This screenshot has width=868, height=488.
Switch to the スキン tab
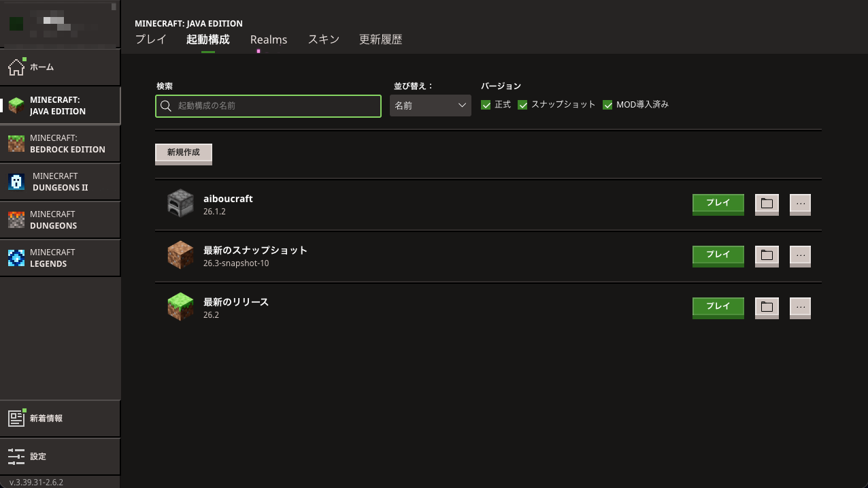pos(324,39)
